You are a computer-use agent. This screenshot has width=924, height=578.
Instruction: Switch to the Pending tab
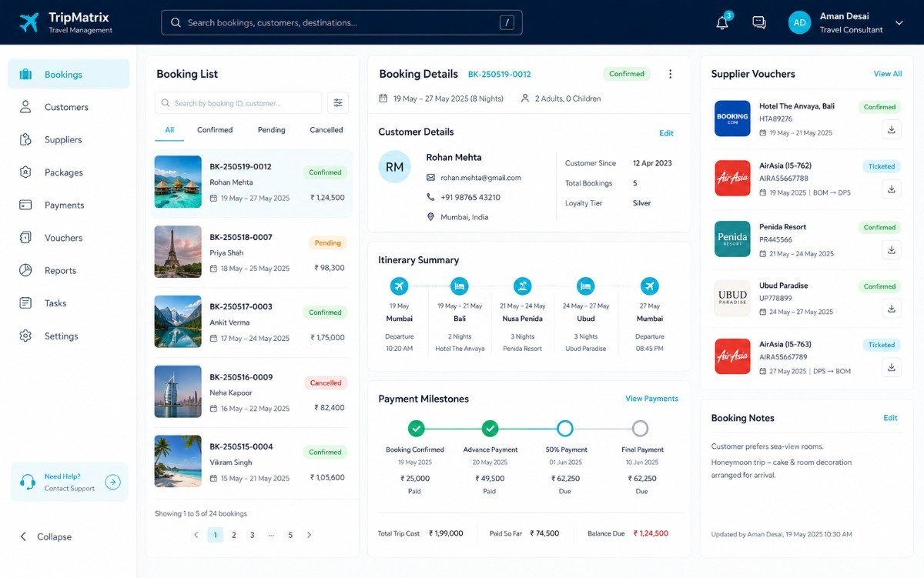click(271, 130)
